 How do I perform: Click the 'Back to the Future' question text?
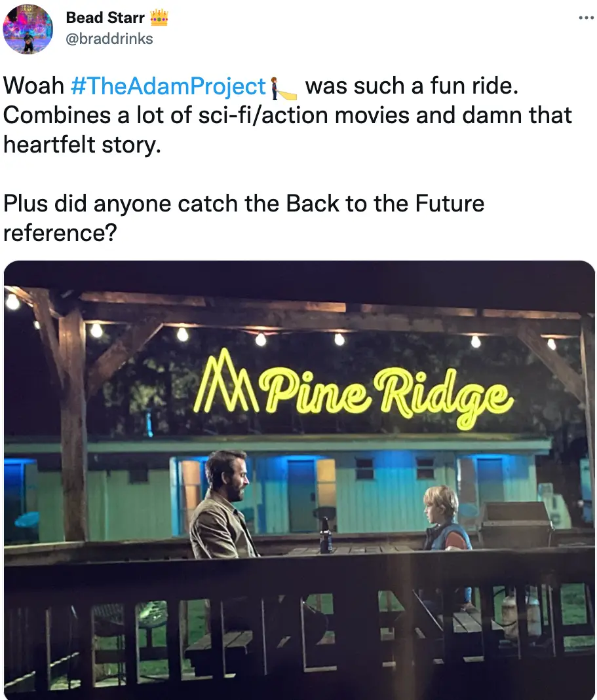(244, 217)
